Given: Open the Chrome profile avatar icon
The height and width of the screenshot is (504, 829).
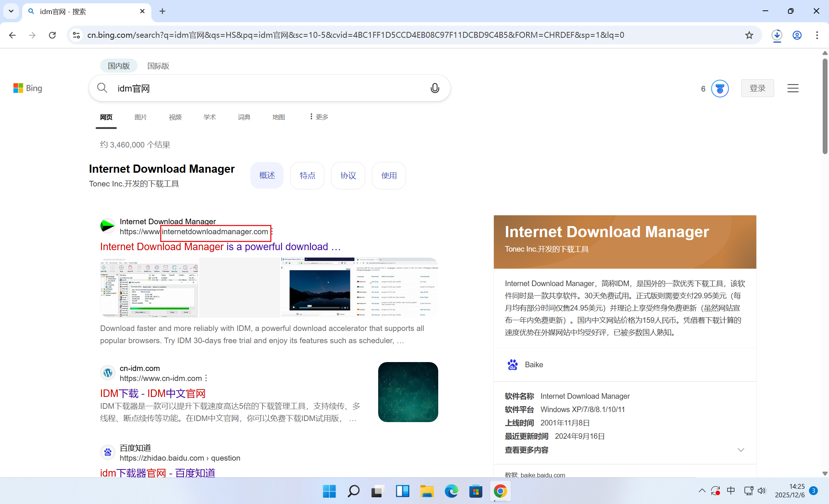Looking at the screenshot, I should tap(797, 35).
